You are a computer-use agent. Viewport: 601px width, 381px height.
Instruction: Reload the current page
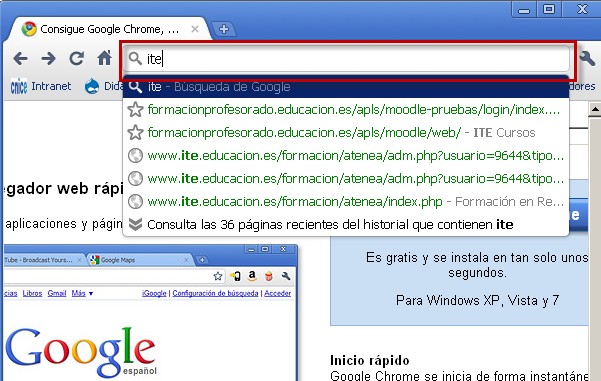click(x=77, y=59)
